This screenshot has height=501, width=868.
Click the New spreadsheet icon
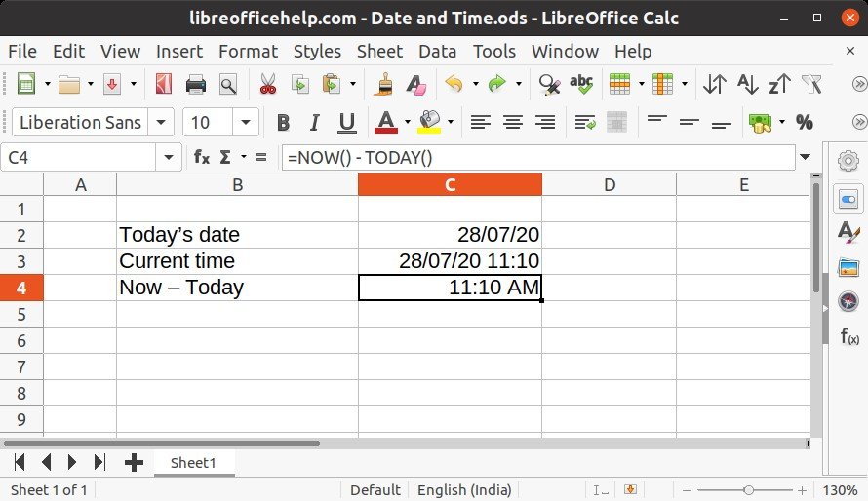(x=26, y=84)
